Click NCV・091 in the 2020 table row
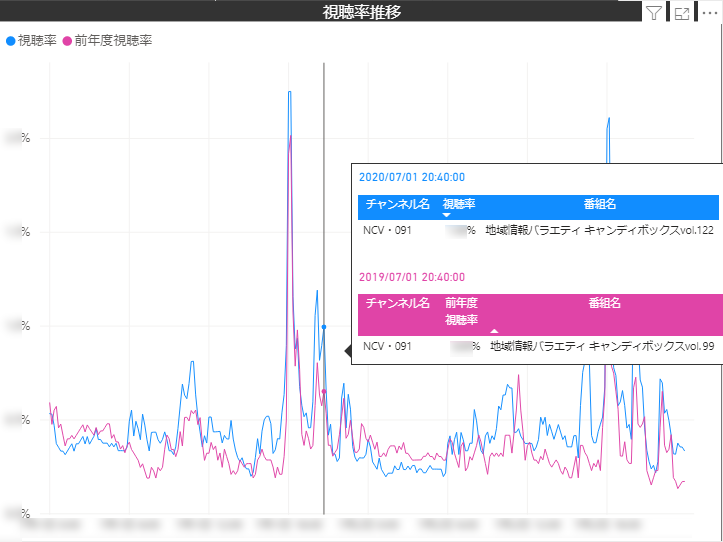The height and width of the screenshot is (542, 723). 387,230
